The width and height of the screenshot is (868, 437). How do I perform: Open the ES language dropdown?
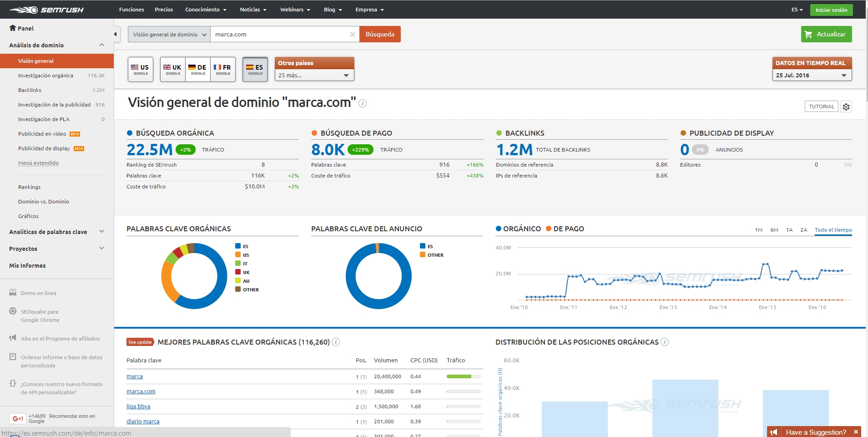click(797, 10)
